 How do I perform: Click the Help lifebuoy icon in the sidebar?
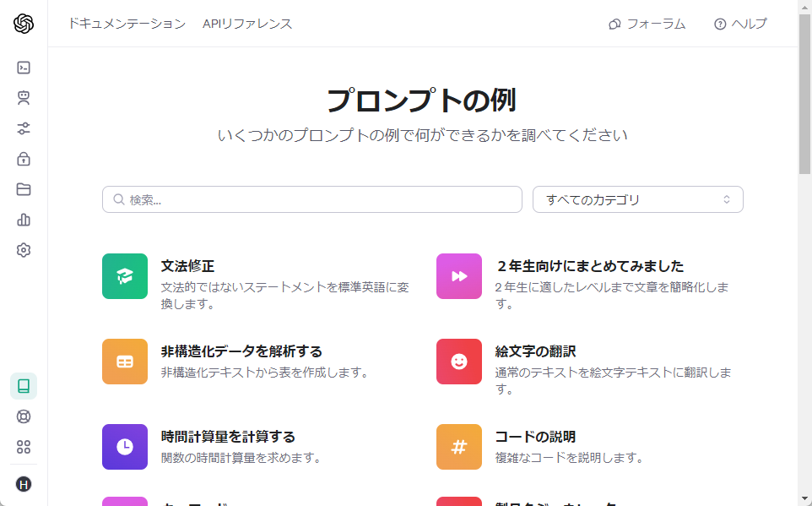(x=24, y=416)
